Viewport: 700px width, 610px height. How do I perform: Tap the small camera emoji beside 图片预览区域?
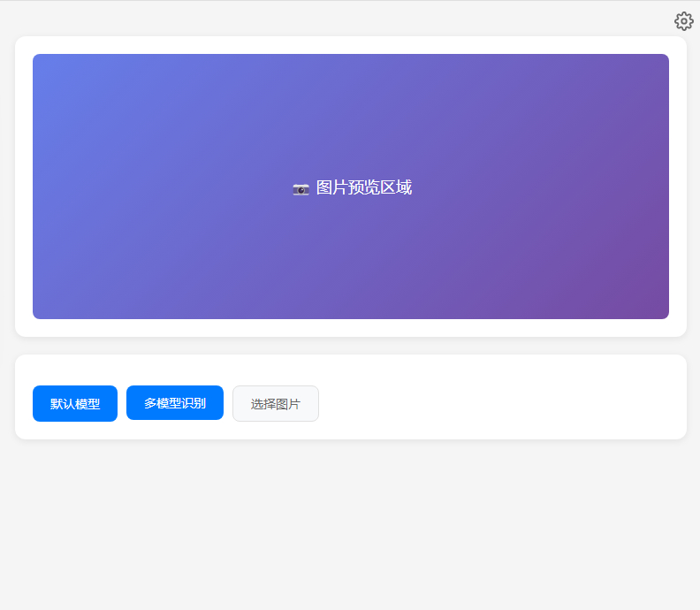pos(301,188)
